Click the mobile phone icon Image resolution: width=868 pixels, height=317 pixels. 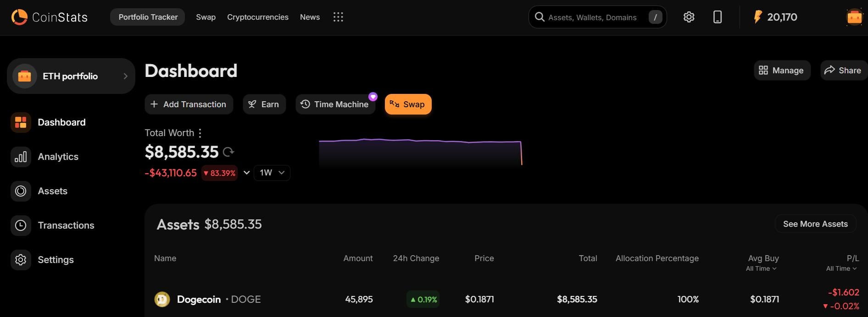718,17
